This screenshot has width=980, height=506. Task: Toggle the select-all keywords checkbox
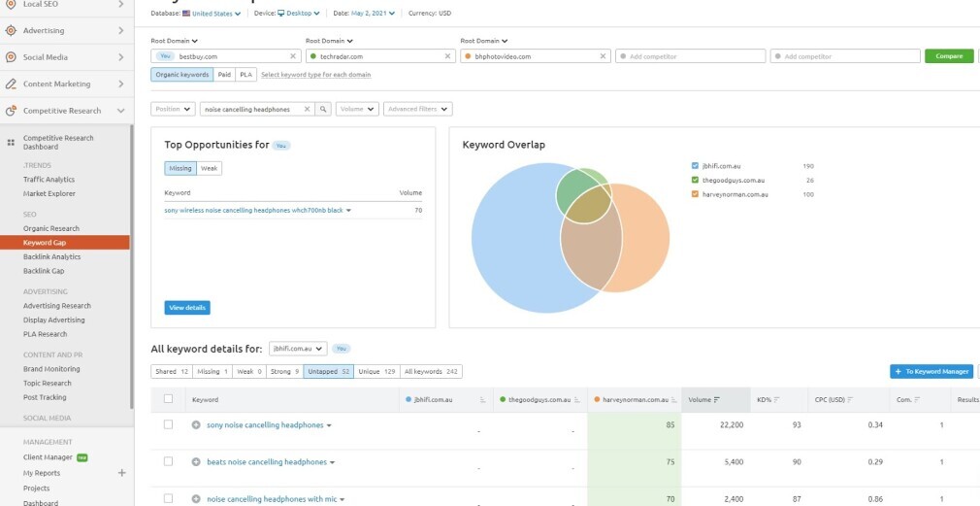coord(168,399)
